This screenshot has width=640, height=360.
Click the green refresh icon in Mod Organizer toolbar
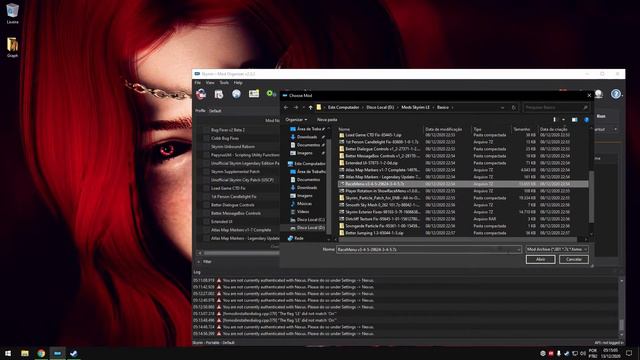pyautogui.click(x=270, y=94)
